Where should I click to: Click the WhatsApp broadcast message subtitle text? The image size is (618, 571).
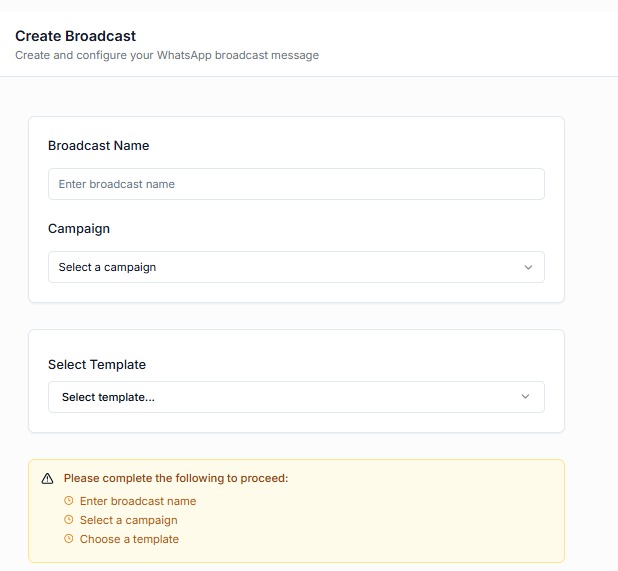pyautogui.click(x=167, y=56)
